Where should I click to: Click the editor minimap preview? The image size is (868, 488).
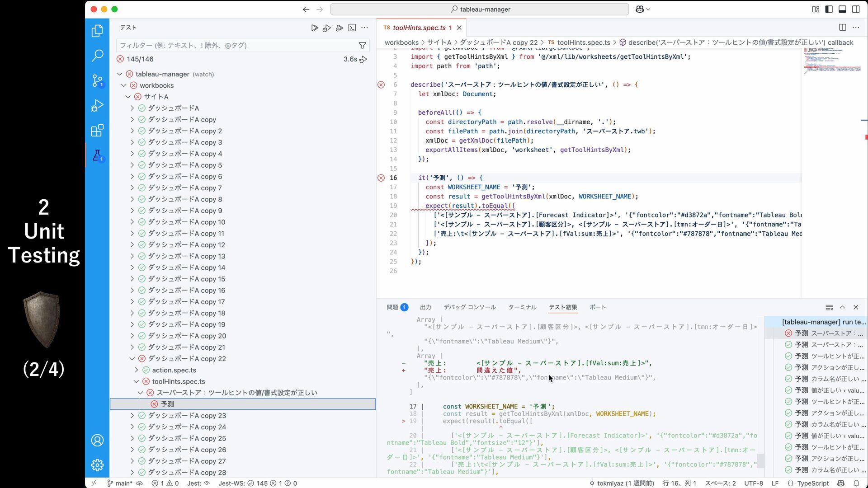coord(832,61)
